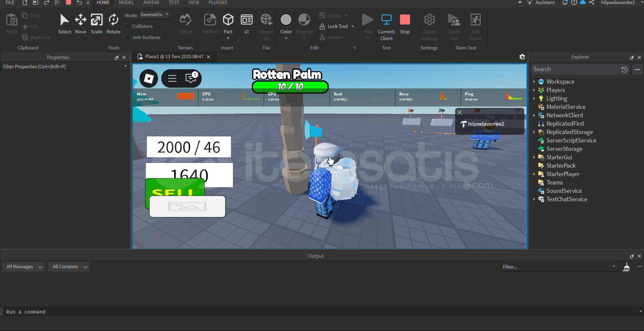644x331 pixels.
Task: Activate the Move tool
Action: coord(81,24)
